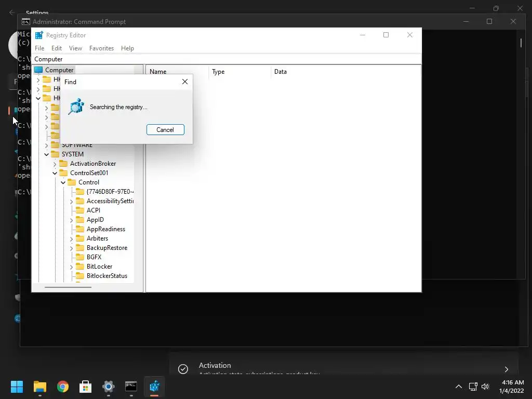This screenshot has width=532, height=399.
Task: Click the AppReadiness folder icon
Action: [80, 229]
